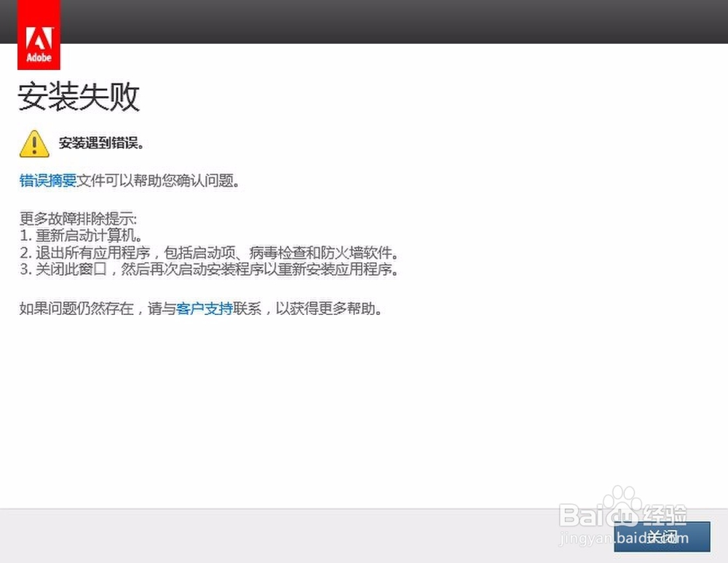Image resolution: width=728 pixels, height=563 pixels.
Task: Click the blue 关闭 button
Action: coord(662,537)
